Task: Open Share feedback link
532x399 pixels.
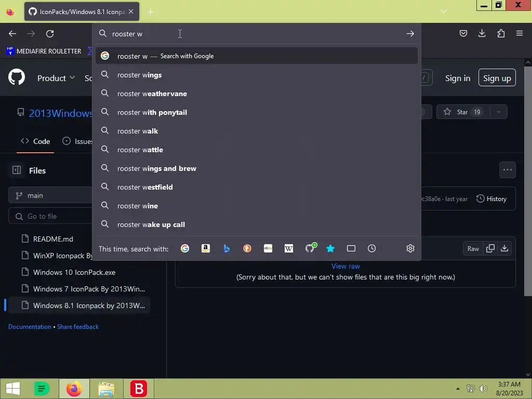Action: click(x=78, y=327)
